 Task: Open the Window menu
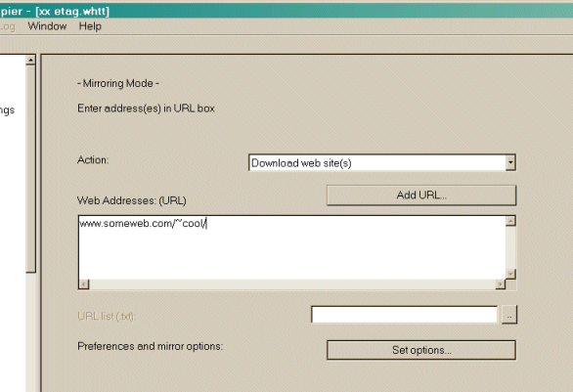click(x=47, y=26)
